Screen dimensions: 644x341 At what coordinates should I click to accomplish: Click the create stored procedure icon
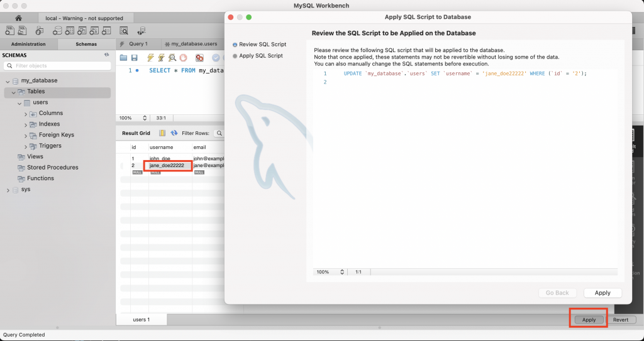(x=94, y=30)
